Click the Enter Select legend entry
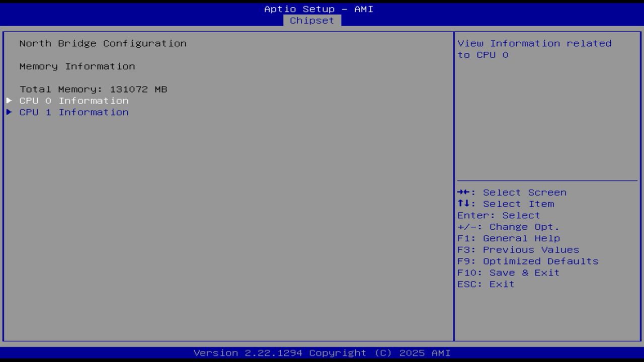 click(498, 215)
